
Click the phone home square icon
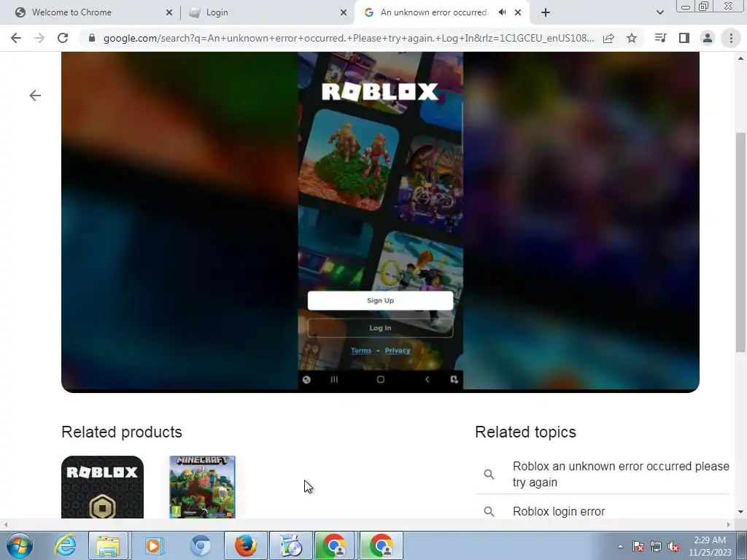[x=380, y=379]
